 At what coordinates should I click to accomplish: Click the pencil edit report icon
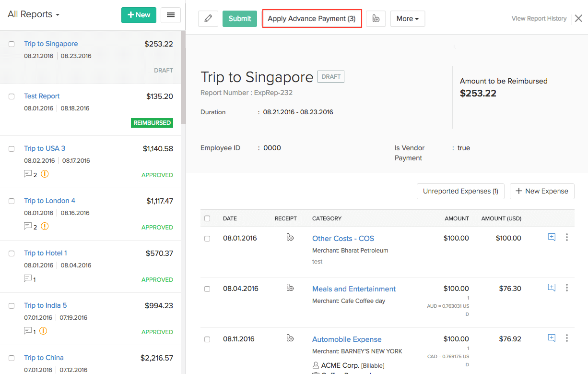tap(208, 19)
